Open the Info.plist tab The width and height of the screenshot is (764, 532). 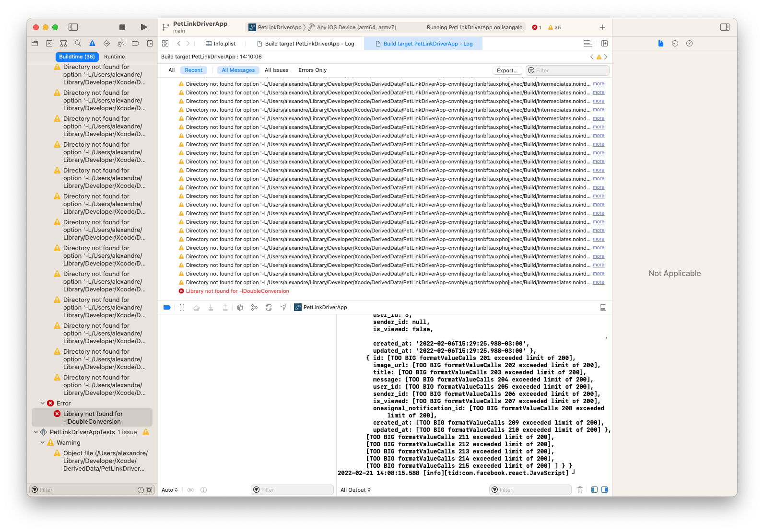(x=221, y=44)
